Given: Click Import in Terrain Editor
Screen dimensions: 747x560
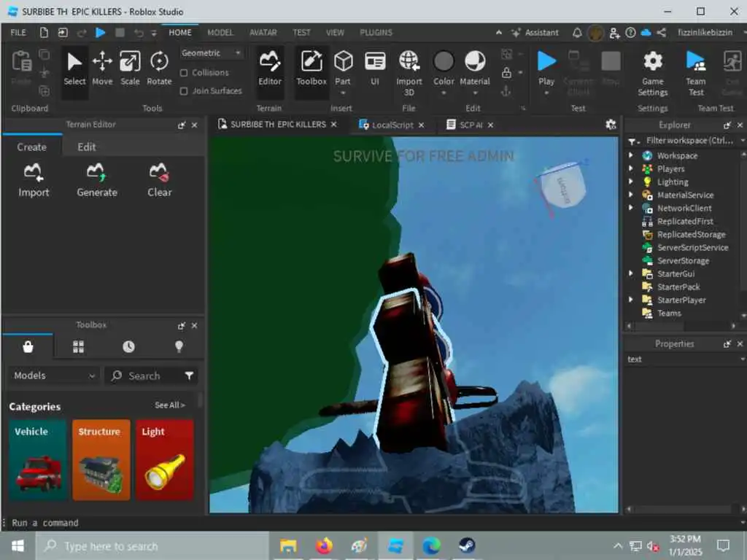Looking at the screenshot, I should click(34, 180).
